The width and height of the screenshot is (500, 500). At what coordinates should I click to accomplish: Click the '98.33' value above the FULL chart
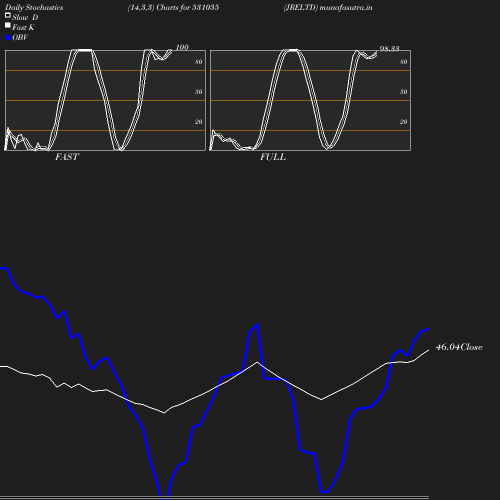click(389, 49)
